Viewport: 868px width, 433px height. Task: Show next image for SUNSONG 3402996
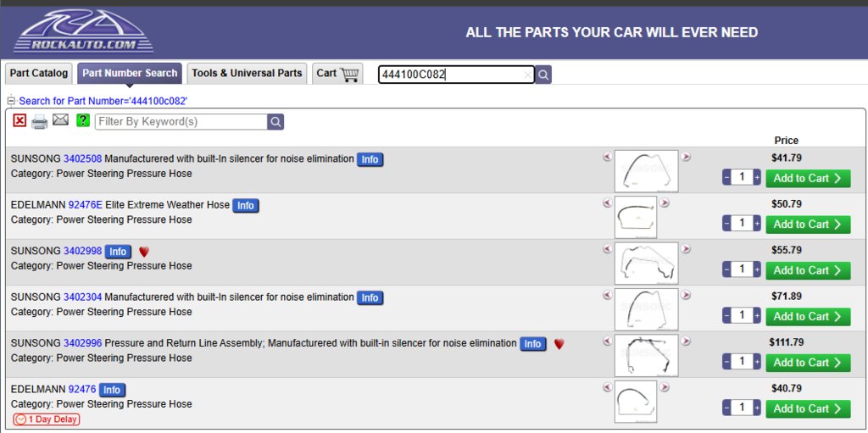tap(686, 341)
